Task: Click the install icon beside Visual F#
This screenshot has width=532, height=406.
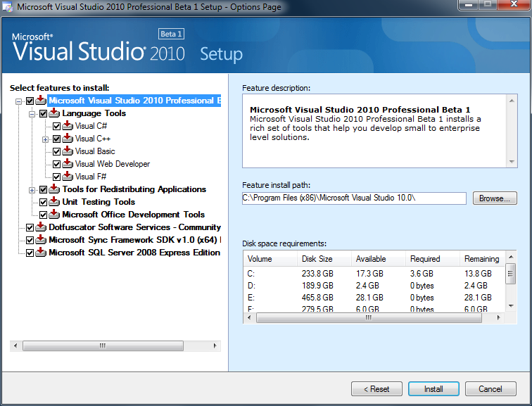Action: [x=68, y=176]
